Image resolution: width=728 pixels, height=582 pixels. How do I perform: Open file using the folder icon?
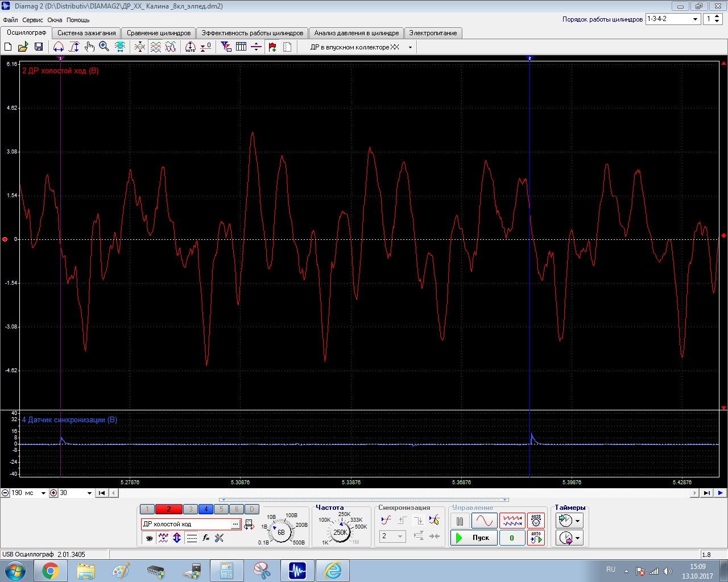pos(23,47)
